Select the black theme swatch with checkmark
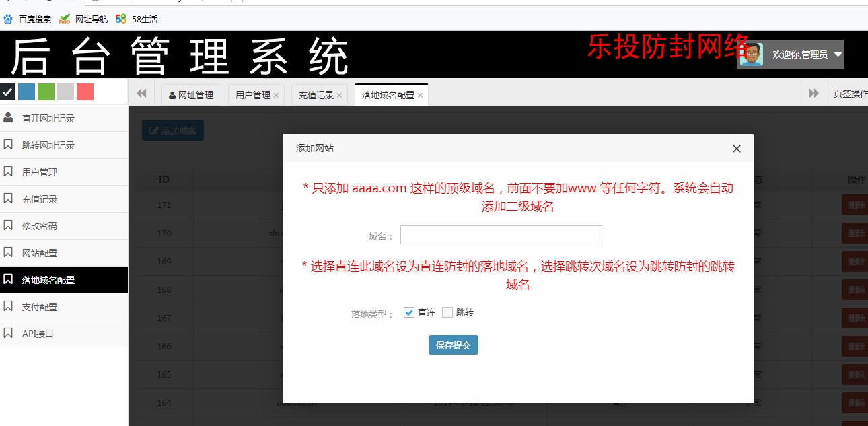This screenshot has width=868, height=426. tap(7, 92)
